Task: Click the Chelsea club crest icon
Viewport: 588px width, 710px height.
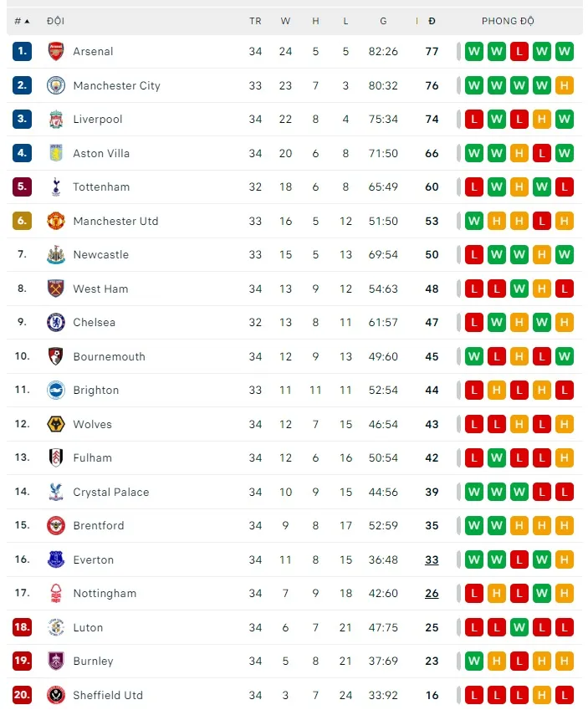Action: pos(56,322)
